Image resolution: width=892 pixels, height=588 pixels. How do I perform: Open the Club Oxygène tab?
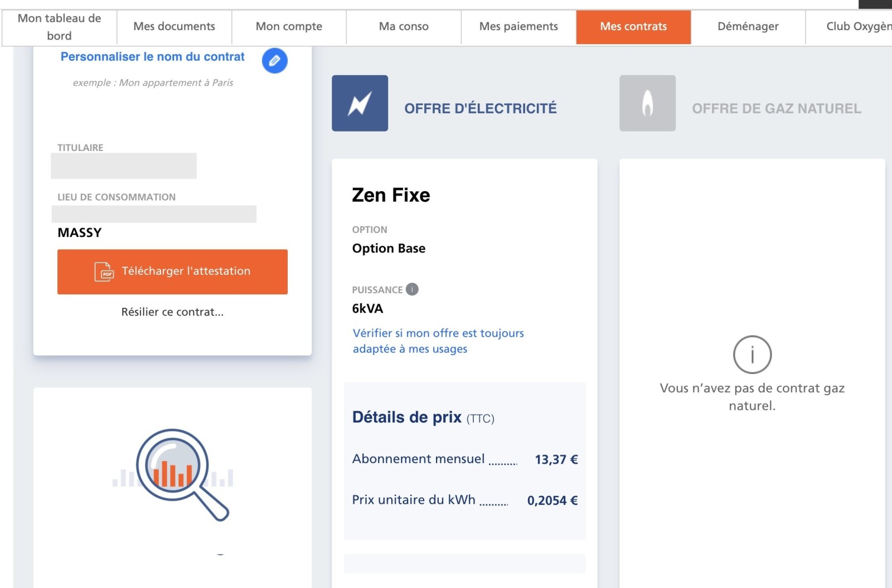(849, 27)
